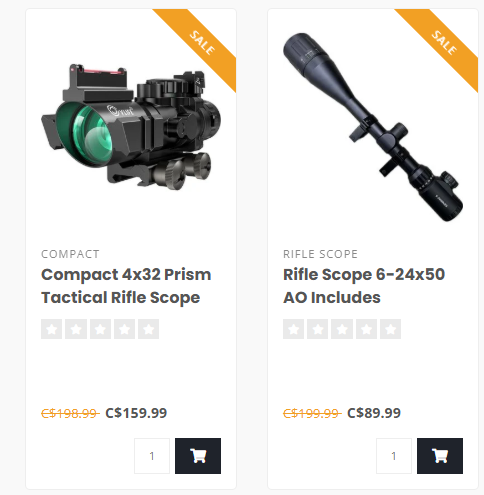484x495 pixels.
Task: Rate Compact 4x32 Prism scope five stars
Action: click(x=149, y=329)
